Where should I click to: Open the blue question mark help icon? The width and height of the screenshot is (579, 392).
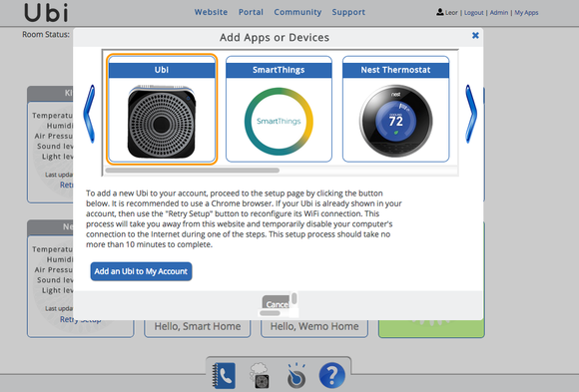click(x=332, y=375)
